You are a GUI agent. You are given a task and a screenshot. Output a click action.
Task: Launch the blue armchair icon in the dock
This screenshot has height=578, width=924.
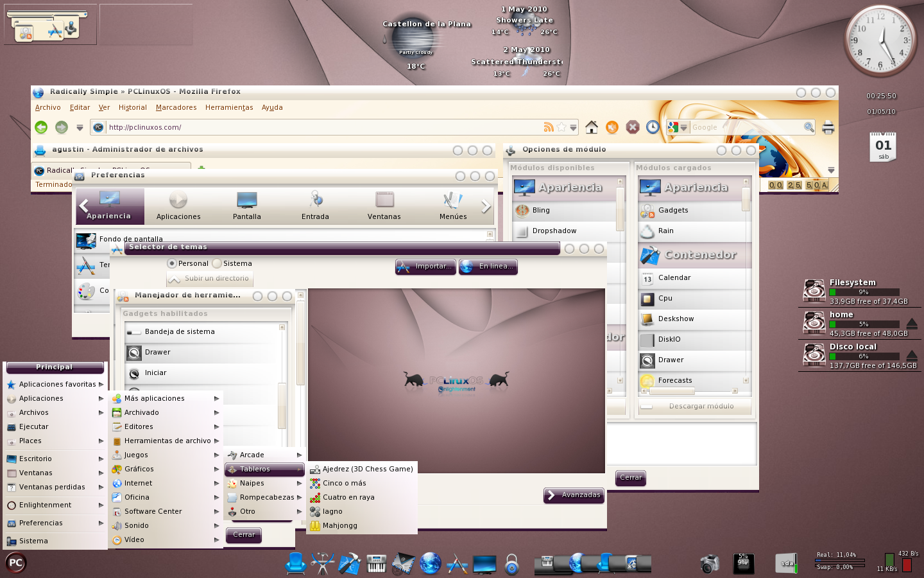click(x=295, y=563)
